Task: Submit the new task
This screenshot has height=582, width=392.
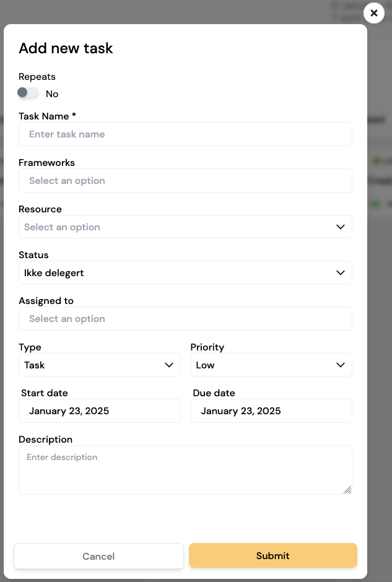Action: [273, 555]
